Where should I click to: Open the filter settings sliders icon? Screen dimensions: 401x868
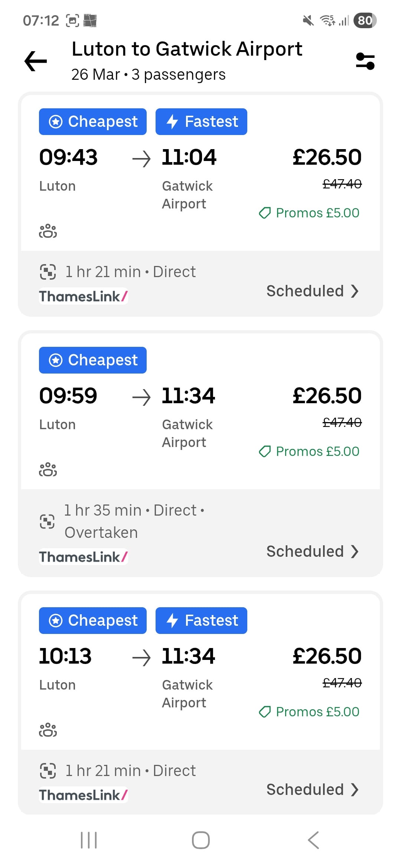tap(365, 61)
